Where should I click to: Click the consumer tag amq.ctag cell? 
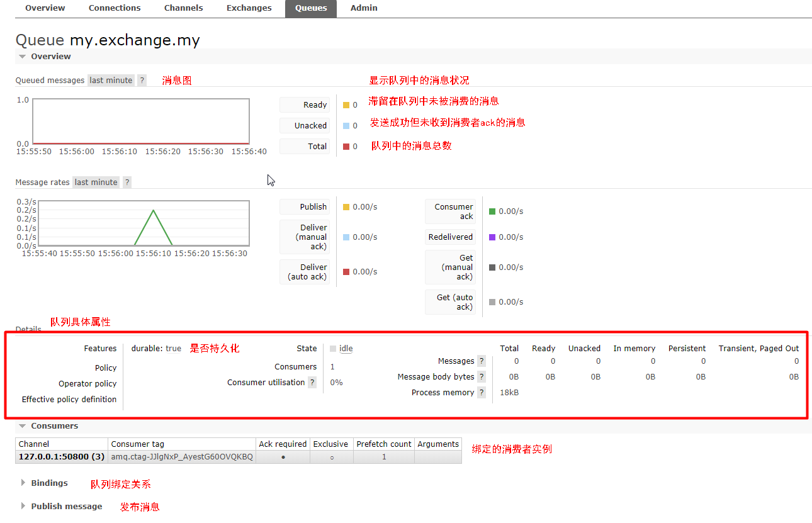click(x=181, y=456)
